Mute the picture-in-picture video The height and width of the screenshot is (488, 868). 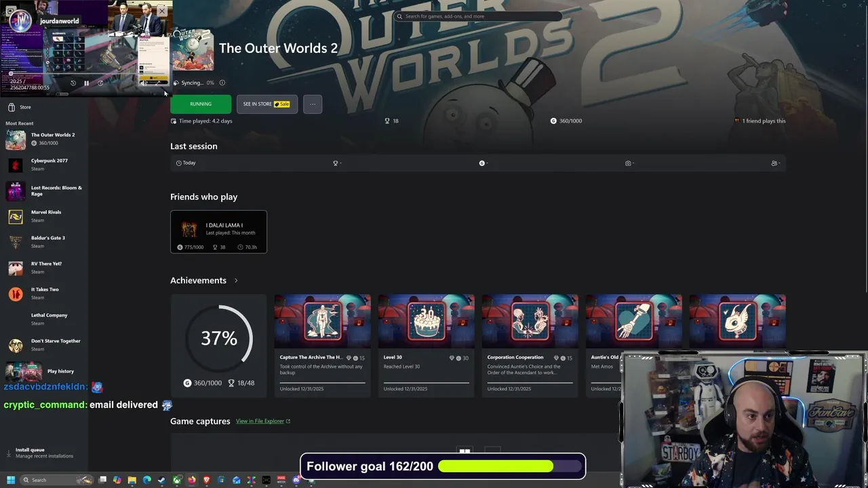(x=143, y=83)
